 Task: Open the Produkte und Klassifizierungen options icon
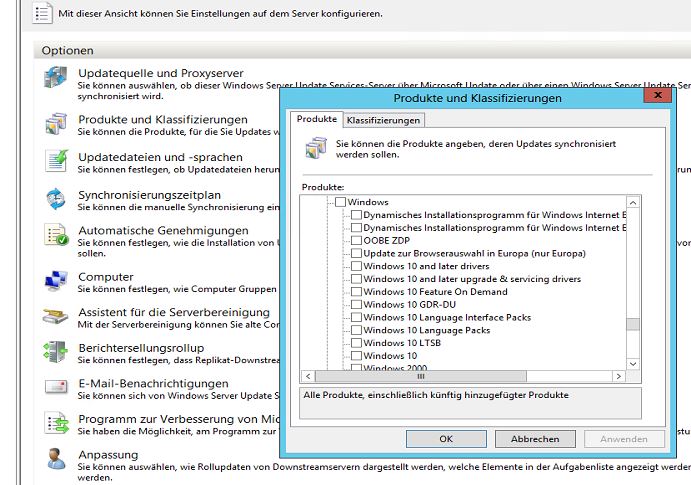56,124
